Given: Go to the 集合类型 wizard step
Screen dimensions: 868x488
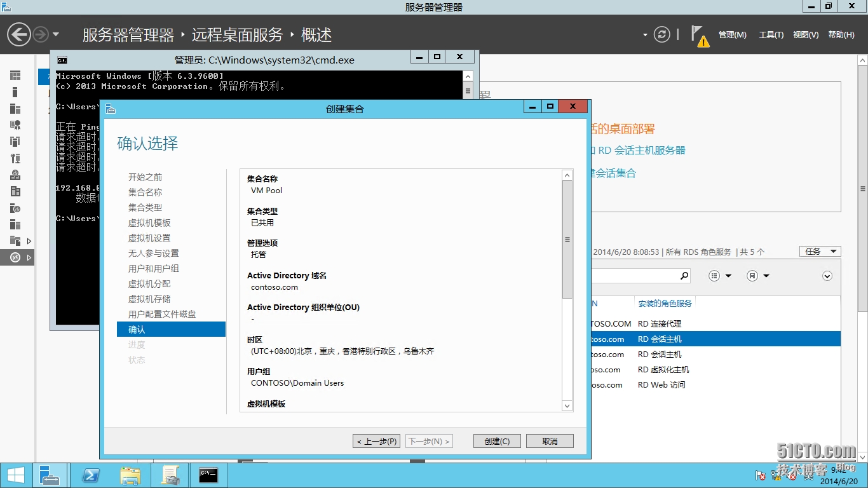Looking at the screenshot, I should click(x=145, y=208).
